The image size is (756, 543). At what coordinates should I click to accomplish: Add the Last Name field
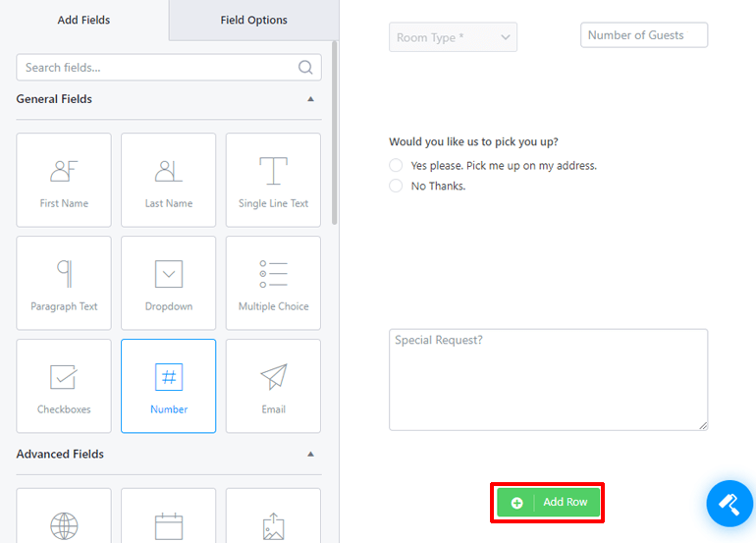click(168, 180)
